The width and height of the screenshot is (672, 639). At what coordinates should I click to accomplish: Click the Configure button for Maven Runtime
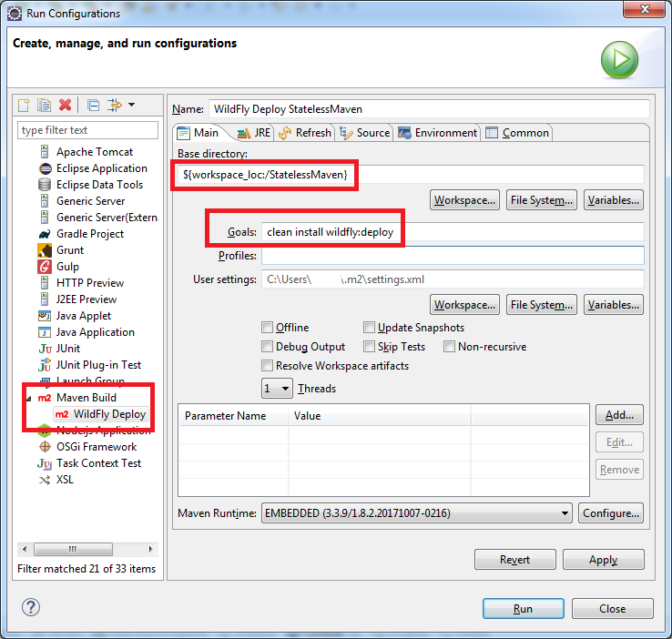(x=611, y=513)
